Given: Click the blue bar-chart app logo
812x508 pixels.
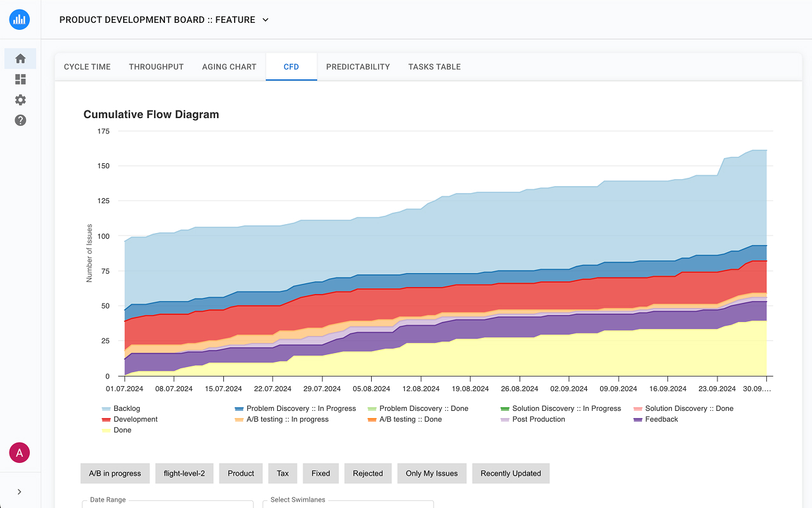Looking at the screenshot, I should [x=20, y=20].
